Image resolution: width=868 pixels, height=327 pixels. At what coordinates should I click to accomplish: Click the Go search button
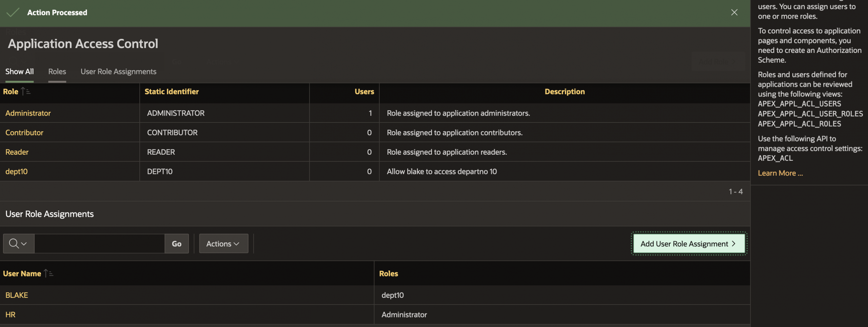pos(176,243)
